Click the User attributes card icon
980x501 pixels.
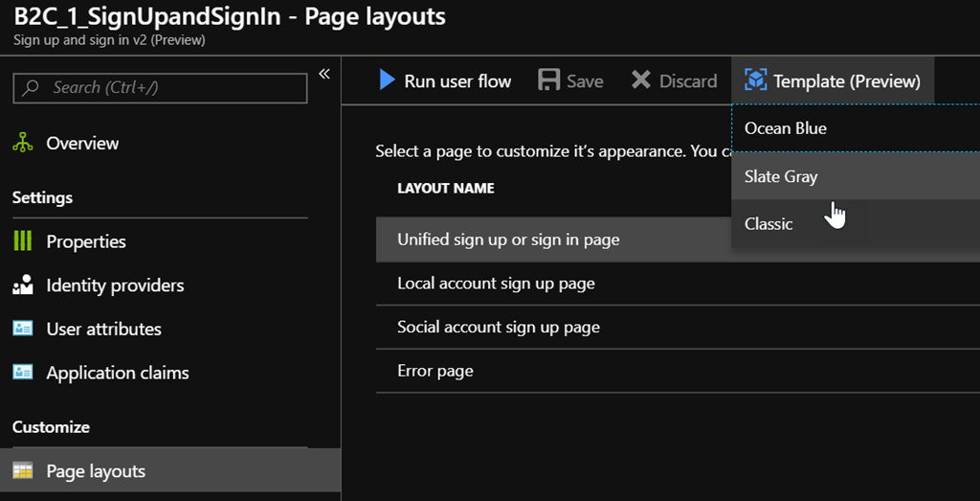[x=23, y=329]
